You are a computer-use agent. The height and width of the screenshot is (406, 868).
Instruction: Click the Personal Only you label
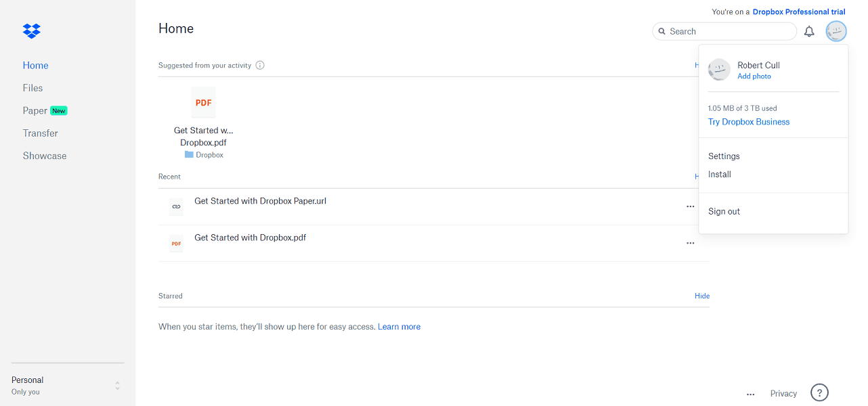(x=28, y=386)
